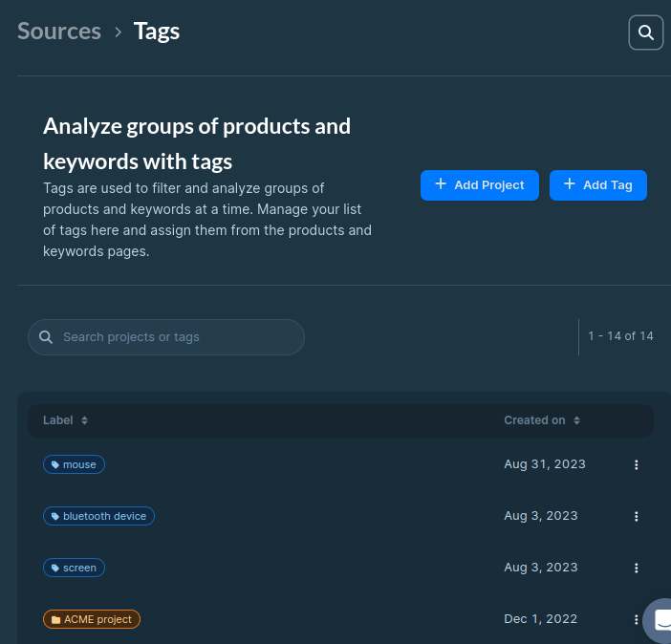Select the screen tag label
Screen dimensions: 671x644
pos(74,568)
